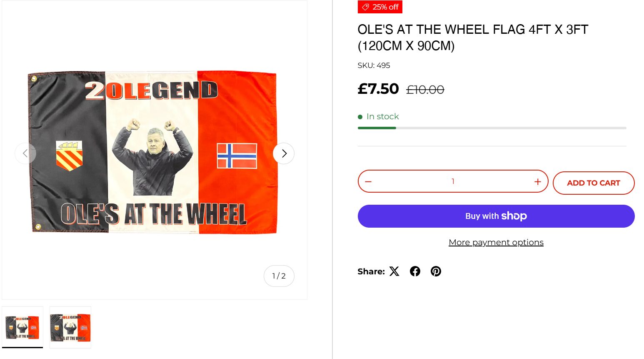This screenshot has width=644, height=359.
Task: Go to previous product image
Action: (x=25, y=153)
